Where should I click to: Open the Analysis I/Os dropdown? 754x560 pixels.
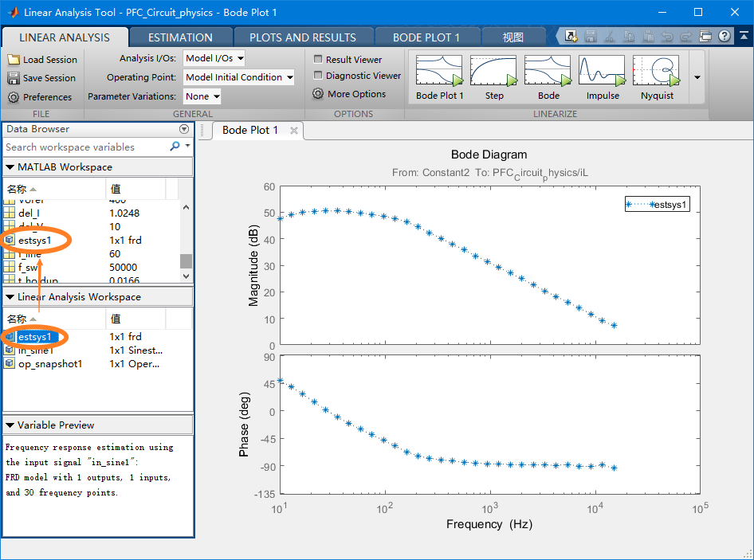214,58
